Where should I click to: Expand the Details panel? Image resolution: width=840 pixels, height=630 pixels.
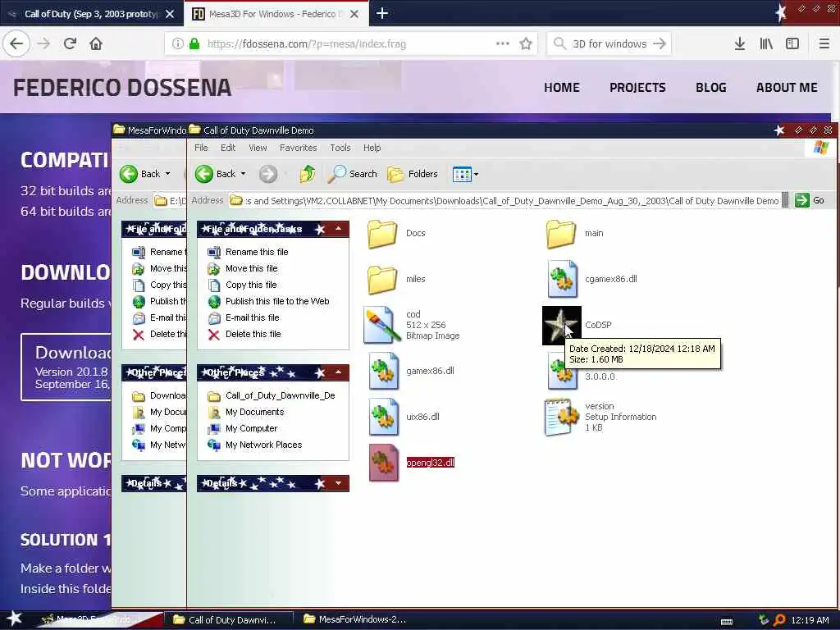click(339, 483)
